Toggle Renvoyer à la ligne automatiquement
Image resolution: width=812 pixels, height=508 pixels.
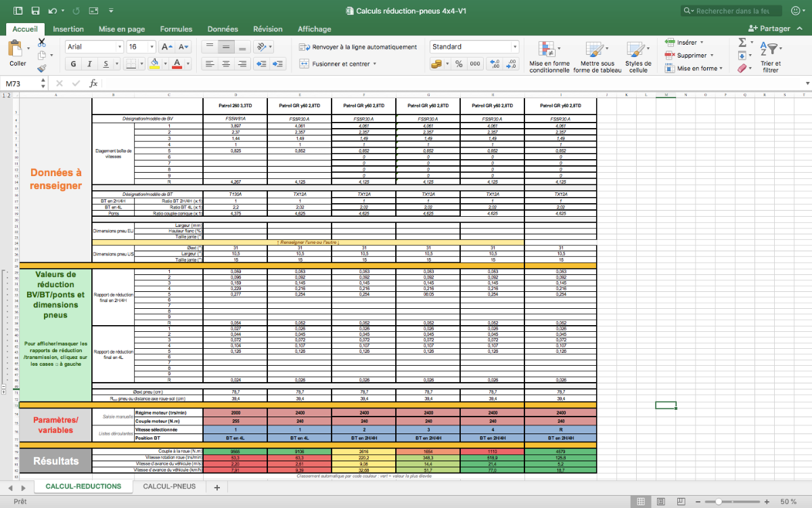(358, 47)
